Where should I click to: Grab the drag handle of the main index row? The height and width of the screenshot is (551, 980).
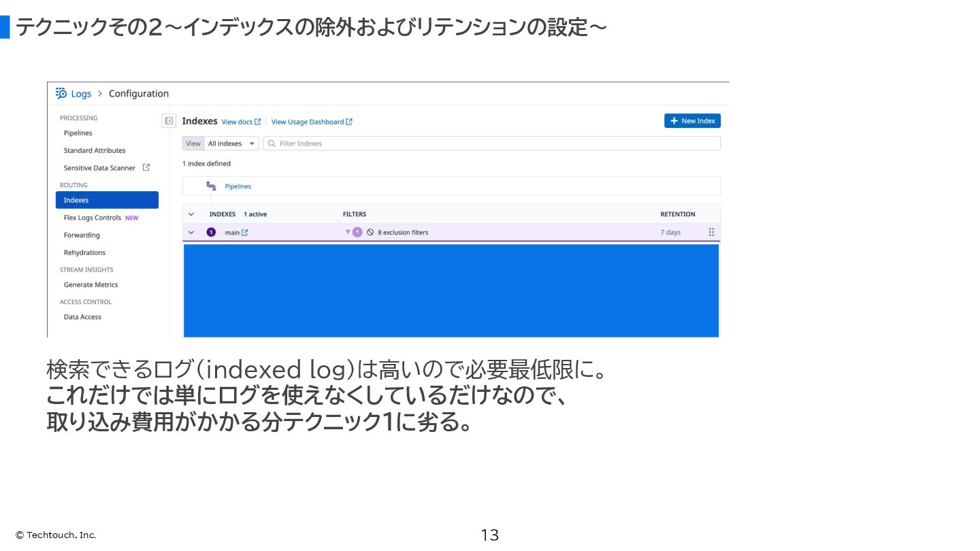pyautogui.click(x=711, y=232)
